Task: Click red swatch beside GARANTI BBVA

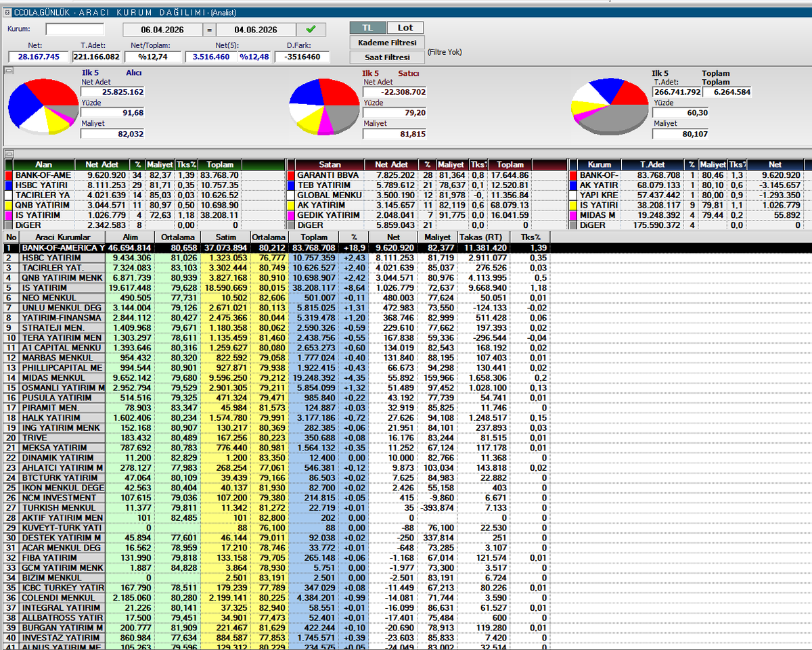Action: (x=291, y=175)
